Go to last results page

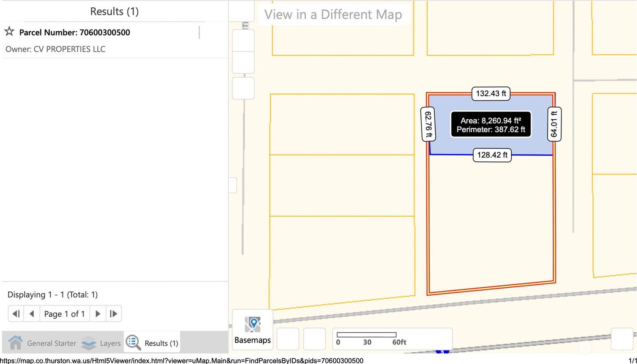(114, 314)
